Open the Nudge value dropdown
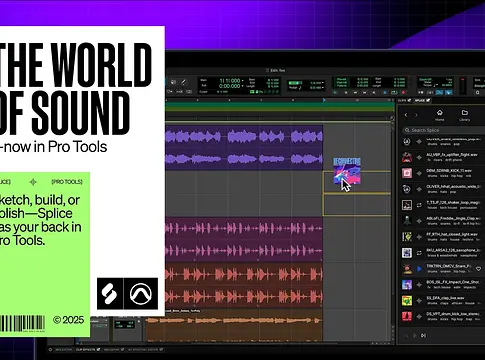The height and width of the screenshot is (360, 485). pyautogui.click(x=322, y=88)
